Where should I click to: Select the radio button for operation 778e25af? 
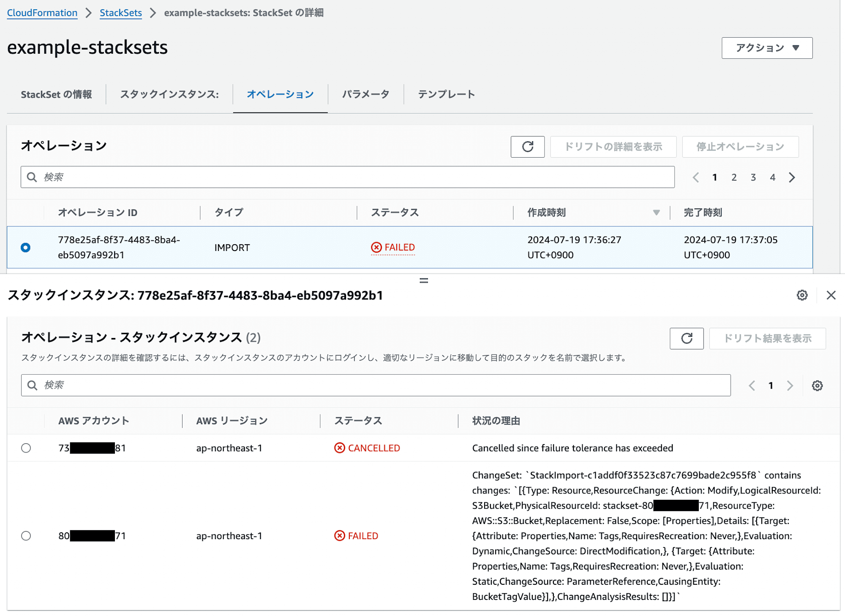pyautogui.click(x=26, y=247)
